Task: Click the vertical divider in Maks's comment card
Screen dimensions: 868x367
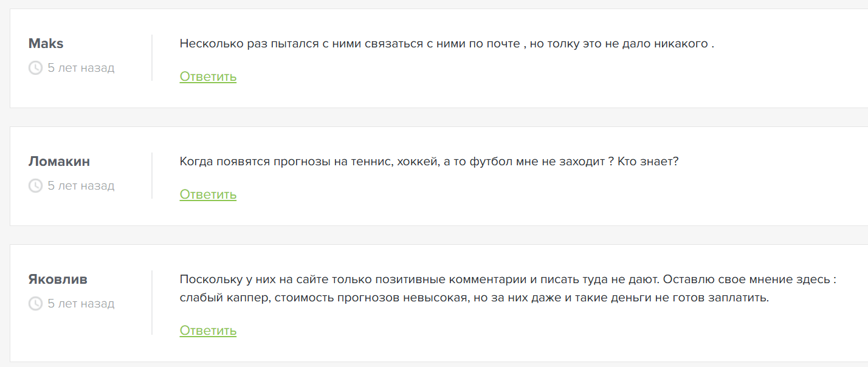Action: tap(152, 58)
